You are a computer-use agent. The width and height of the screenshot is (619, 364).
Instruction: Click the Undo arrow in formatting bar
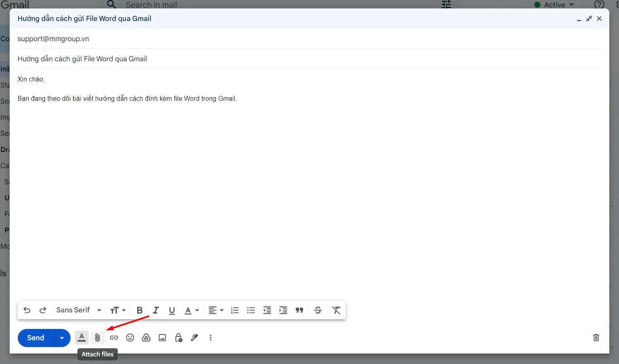pos(27,310)
